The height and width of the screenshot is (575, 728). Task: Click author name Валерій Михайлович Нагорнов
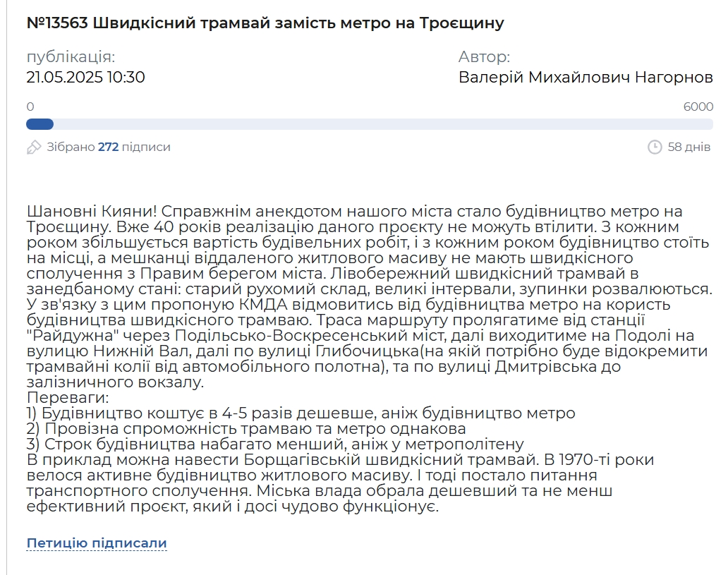pyautogui.click(x=586, y=77)
